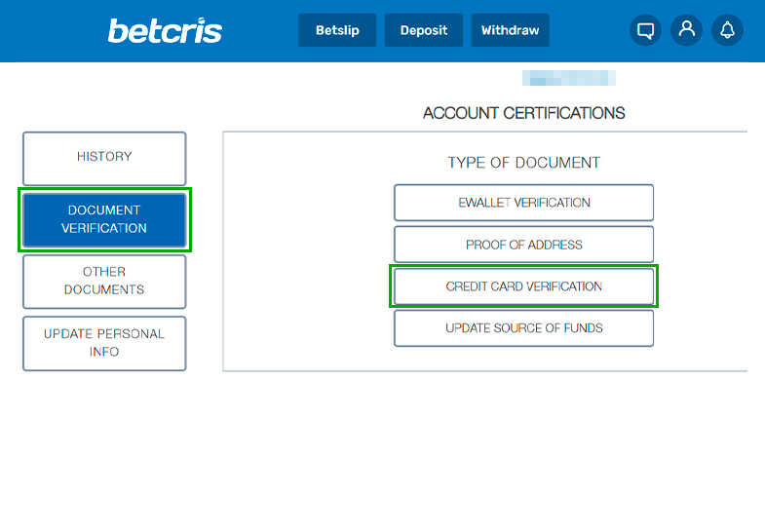Open the Betslip
Viewport: 765px width, 532px height.
(337, 30)
